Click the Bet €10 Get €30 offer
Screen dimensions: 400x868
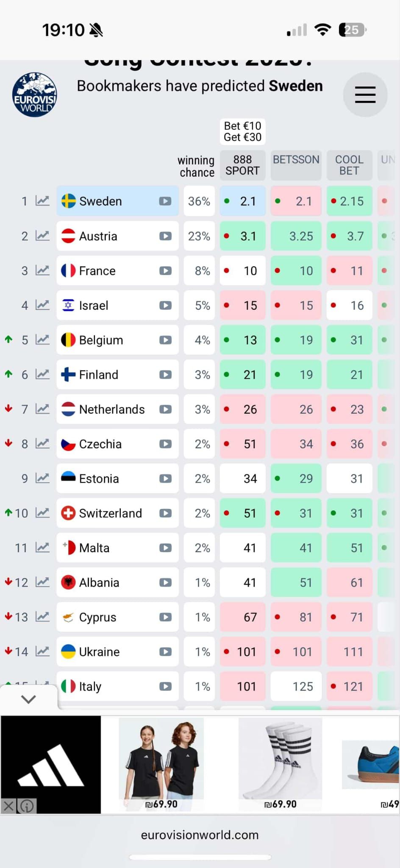point(242,131)
